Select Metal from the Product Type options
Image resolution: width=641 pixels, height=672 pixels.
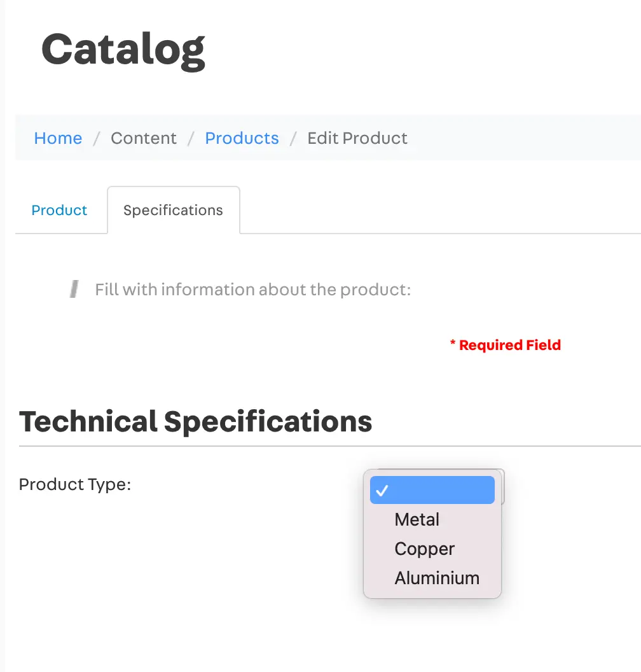[x=417, y=519]
